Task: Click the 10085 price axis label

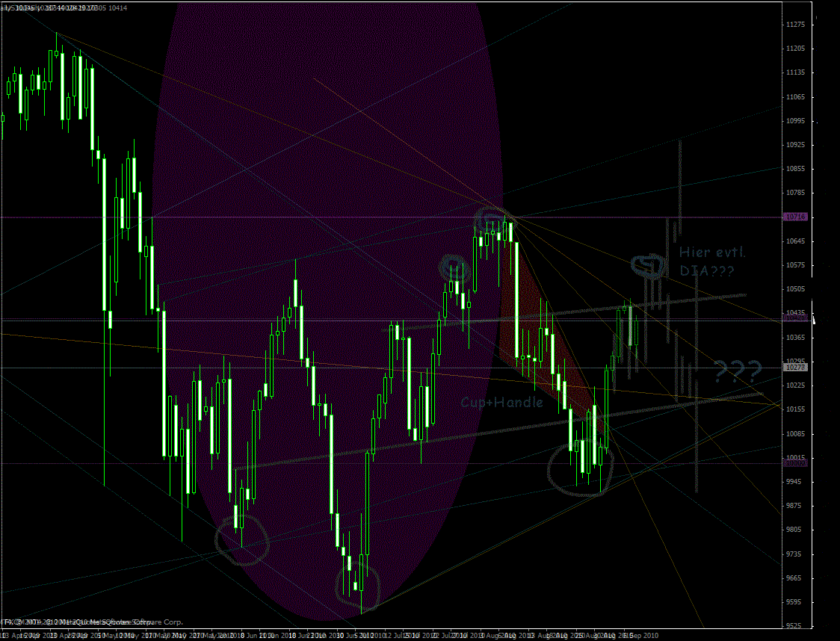Action: click(796, 434)
